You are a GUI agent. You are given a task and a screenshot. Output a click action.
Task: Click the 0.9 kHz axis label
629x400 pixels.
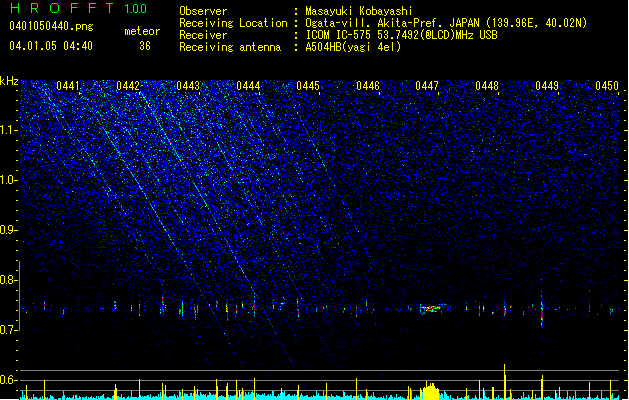[x=9, y=231]
